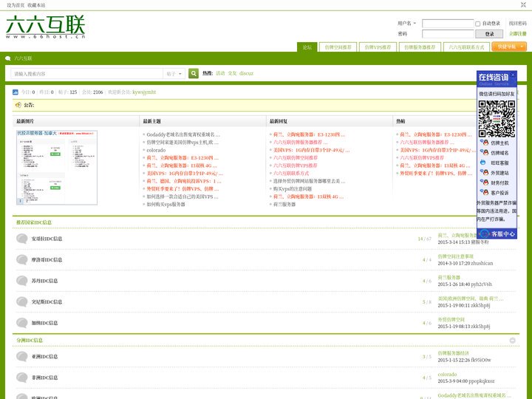Select the 仿牌VPS推荐 tab
Screen dimensions: 532x399
click(378, 47)
